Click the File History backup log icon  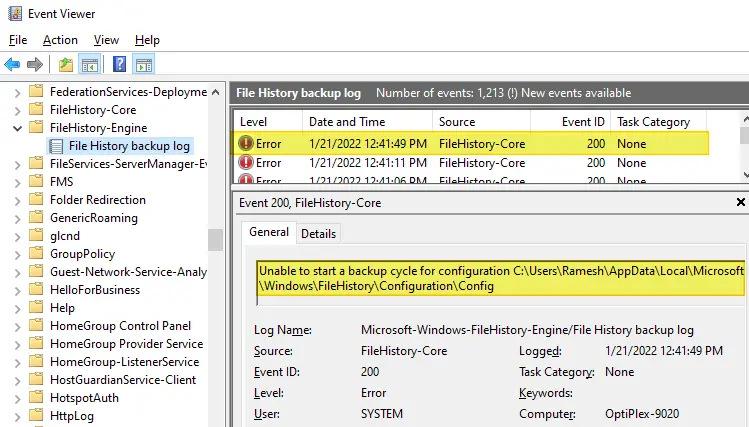[x=56, y=146]
